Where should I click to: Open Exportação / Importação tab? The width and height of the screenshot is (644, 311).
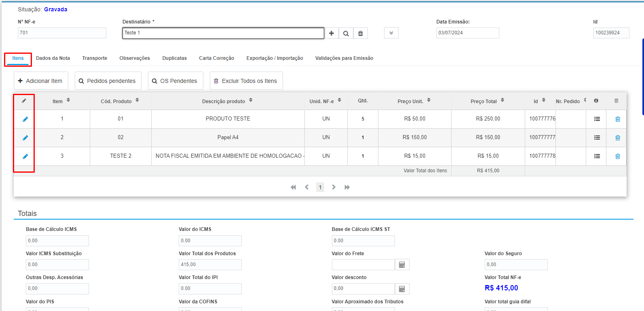[x=275, y=58]
